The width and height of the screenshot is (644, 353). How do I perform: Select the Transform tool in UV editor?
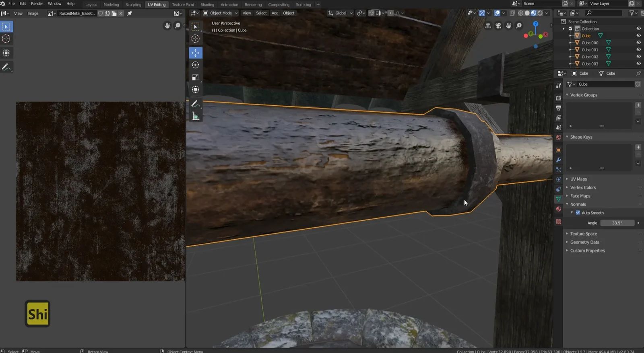6,53
